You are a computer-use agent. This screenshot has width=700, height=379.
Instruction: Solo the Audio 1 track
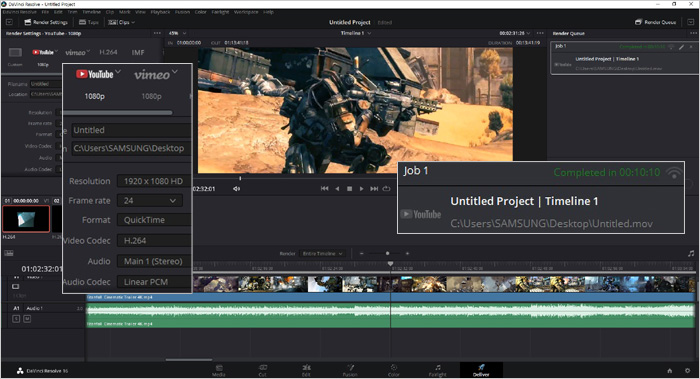point(16,319)
